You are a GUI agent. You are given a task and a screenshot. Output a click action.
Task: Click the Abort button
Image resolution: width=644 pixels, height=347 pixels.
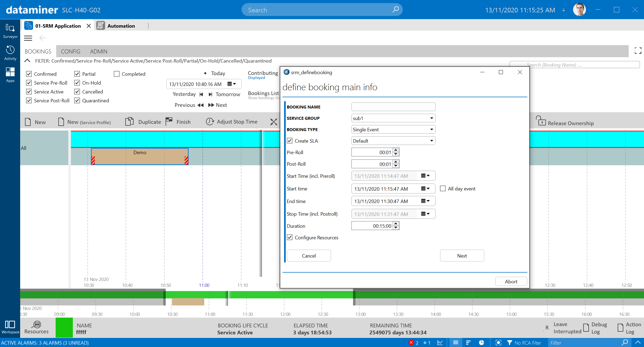coord(510,281)
